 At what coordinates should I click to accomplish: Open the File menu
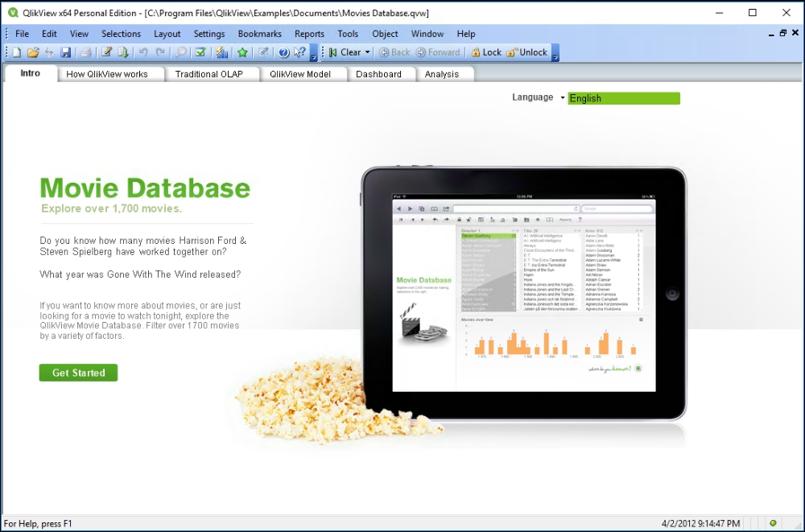22,34
